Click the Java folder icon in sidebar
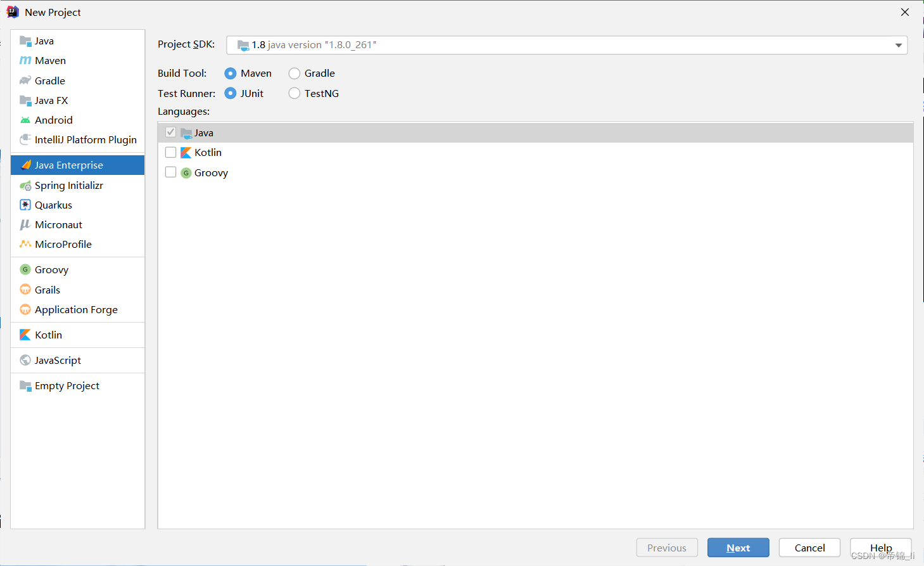Image resolution: width=924 pixels, height=566 pixels. click(25, 41)
